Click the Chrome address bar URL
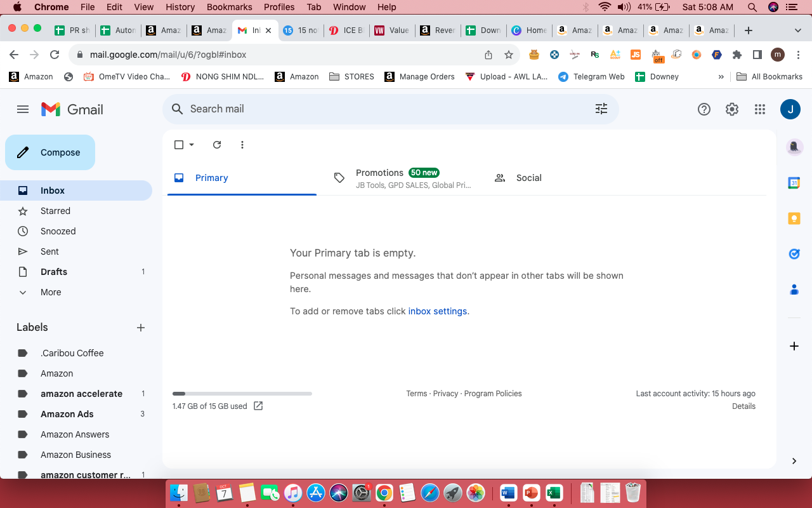The height and width of the screenshot is (508, 812). pos(168,55)
